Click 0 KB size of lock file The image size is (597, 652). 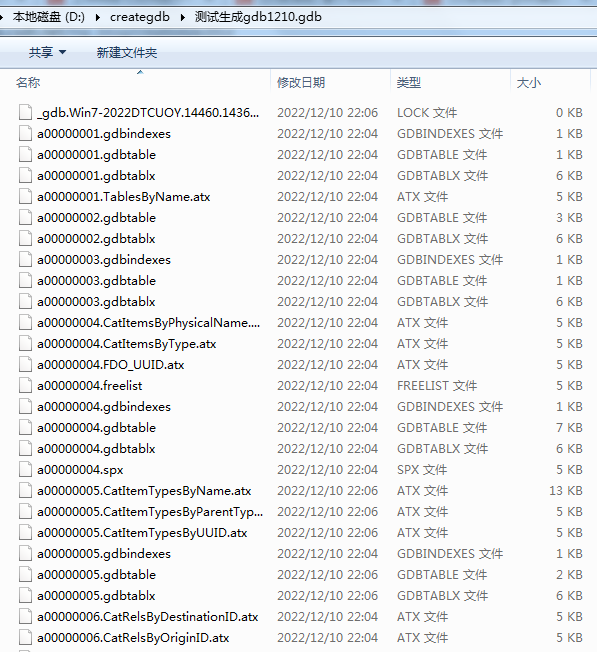click(x=569, y=113)
